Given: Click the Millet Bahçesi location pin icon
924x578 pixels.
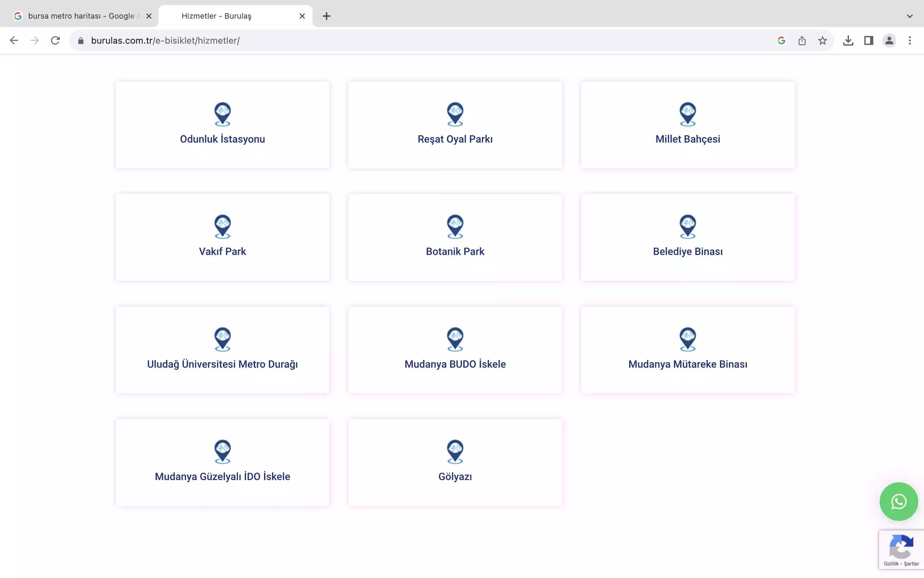Looking at the screenshot, I should [x=688, y=114].
